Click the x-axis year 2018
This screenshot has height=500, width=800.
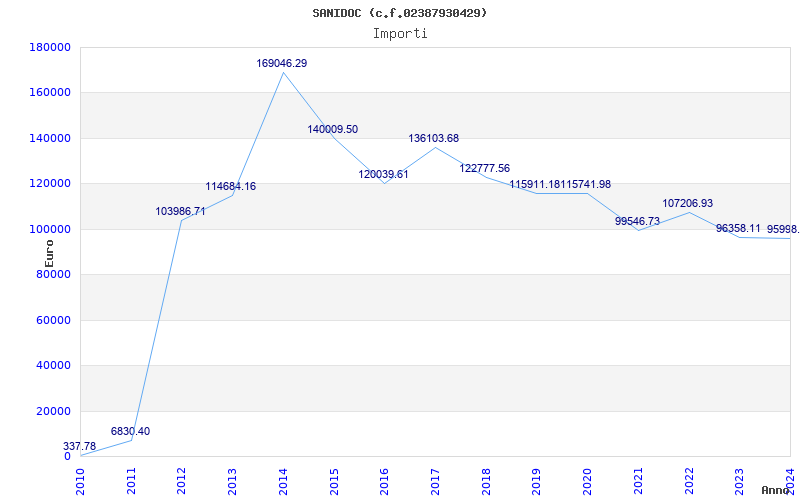[x=486, y=482]
